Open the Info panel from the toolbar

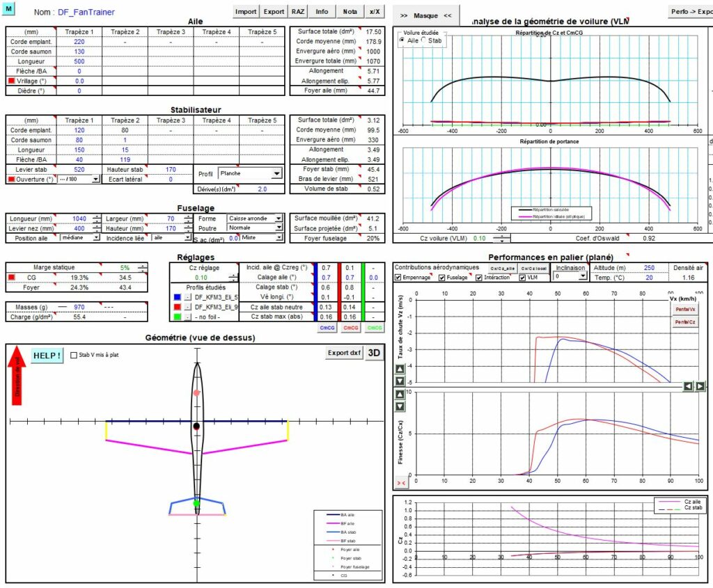coord(322,11)
